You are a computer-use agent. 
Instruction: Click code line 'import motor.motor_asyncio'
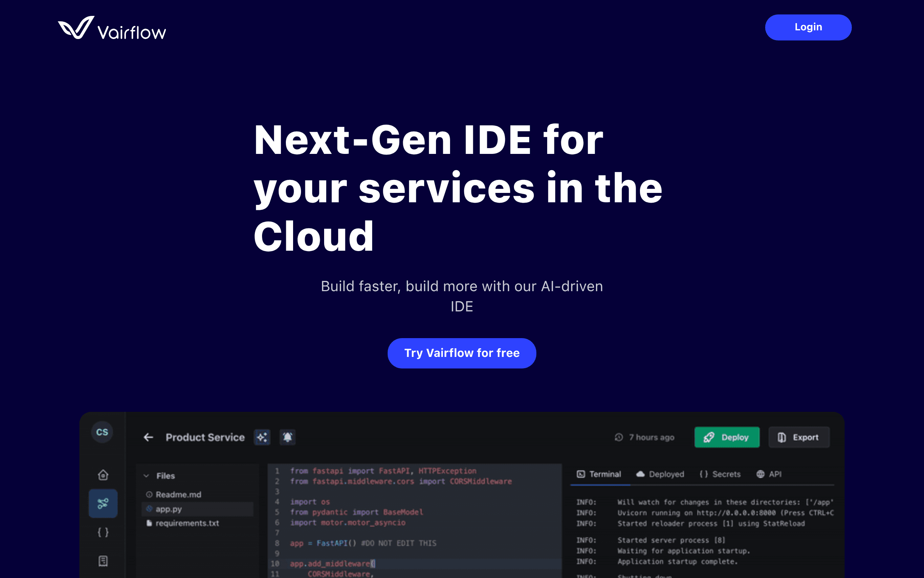(348, 523)
